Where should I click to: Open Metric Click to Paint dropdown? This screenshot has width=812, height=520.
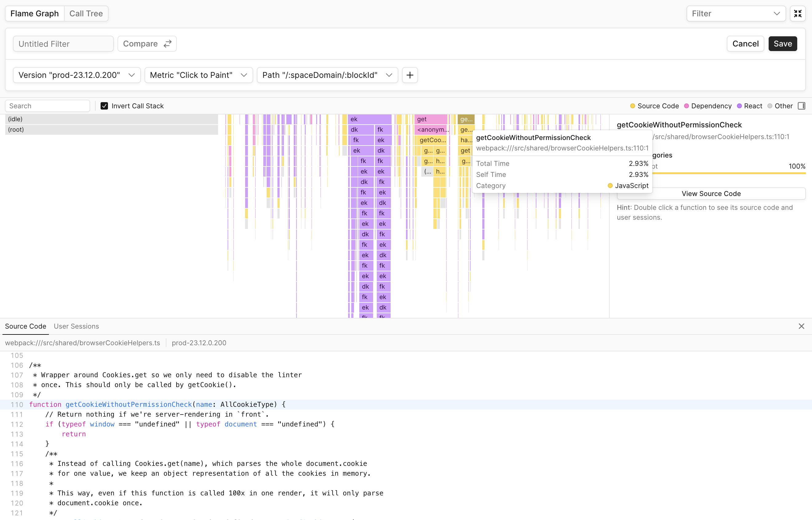(x=198, y=75)
